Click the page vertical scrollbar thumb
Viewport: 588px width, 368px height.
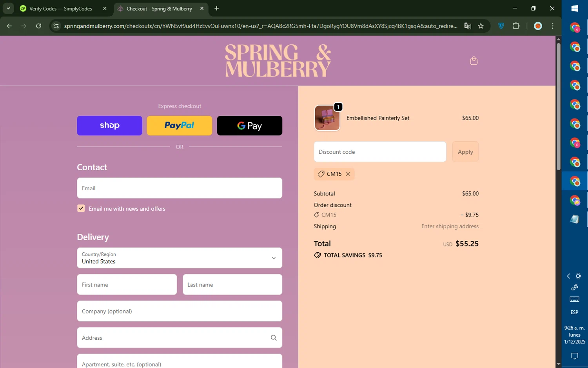coord(558,106)
